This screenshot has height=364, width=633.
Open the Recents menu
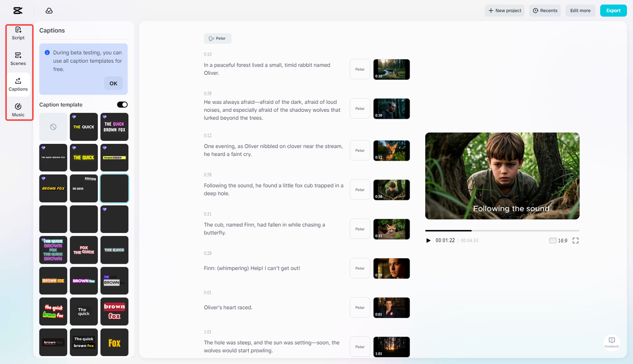544,10
